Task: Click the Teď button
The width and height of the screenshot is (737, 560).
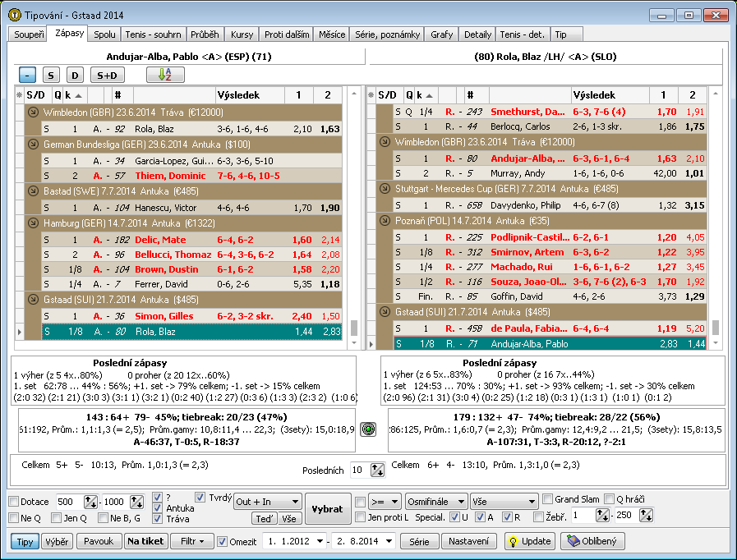Action: click(x=265, y=518)
